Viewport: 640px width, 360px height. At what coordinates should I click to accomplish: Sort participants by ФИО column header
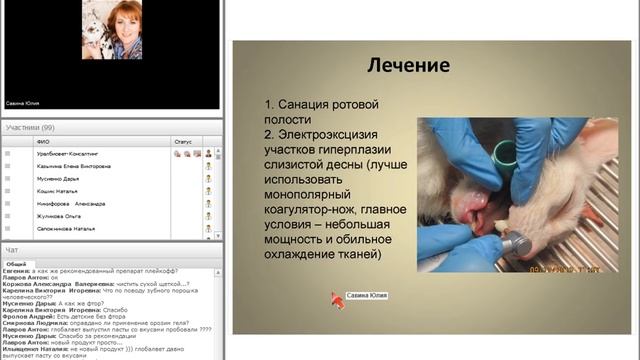(x=102, y=142)
